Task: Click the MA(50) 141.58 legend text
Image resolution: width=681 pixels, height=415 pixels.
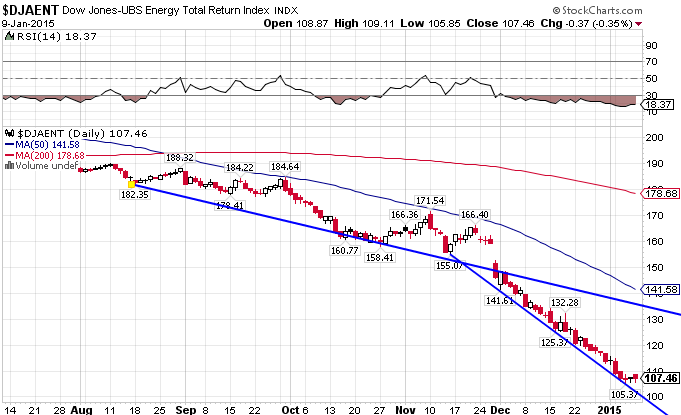Action: (x=47, y=145)
